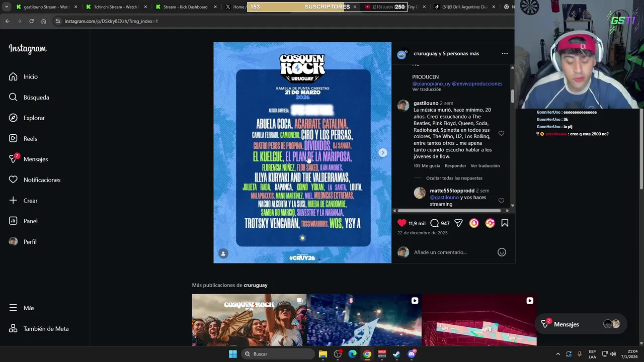
Task: Open Notificaciones heart icon
Action: (x=13, y=179)
